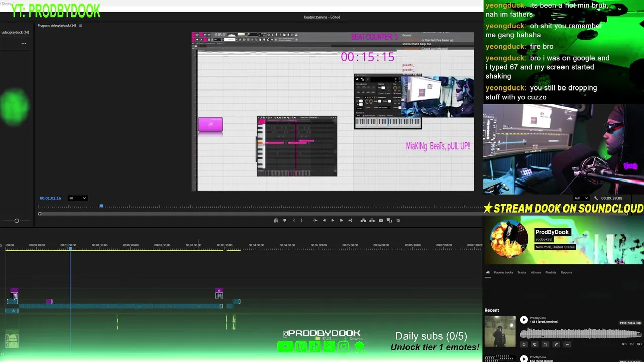Add a marker using the marker icon

tap(285, 220)
